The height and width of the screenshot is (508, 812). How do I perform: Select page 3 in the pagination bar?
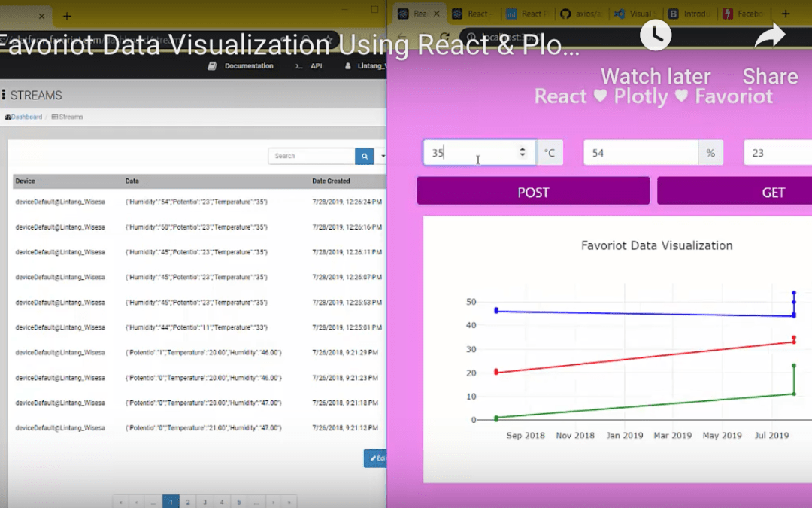(205, 501)
